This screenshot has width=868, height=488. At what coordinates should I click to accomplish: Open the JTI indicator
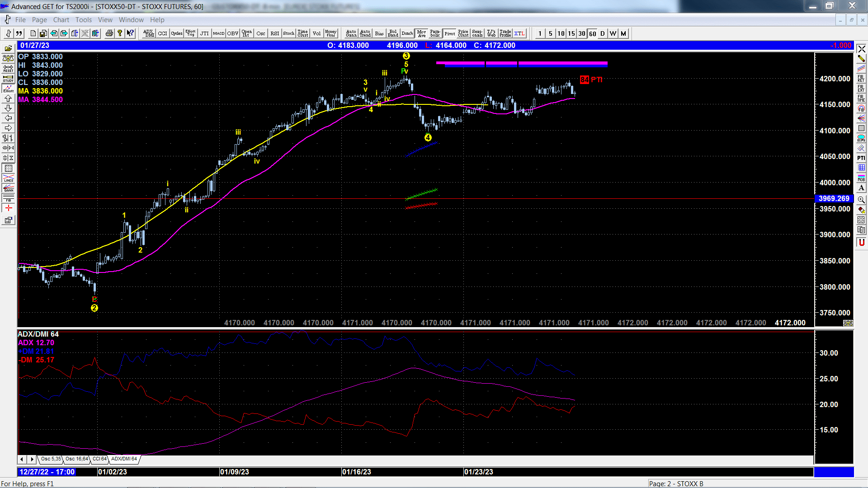205,33
